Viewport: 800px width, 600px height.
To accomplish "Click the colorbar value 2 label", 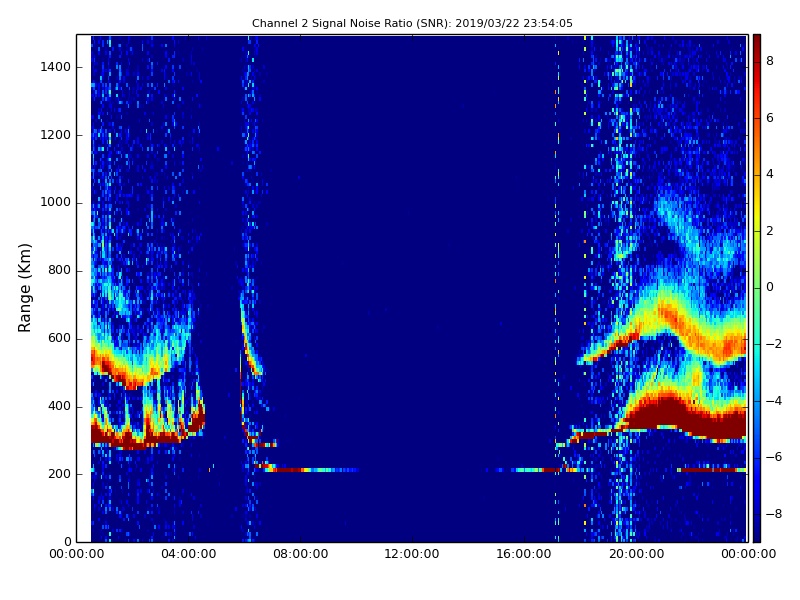I will [770, 231].
